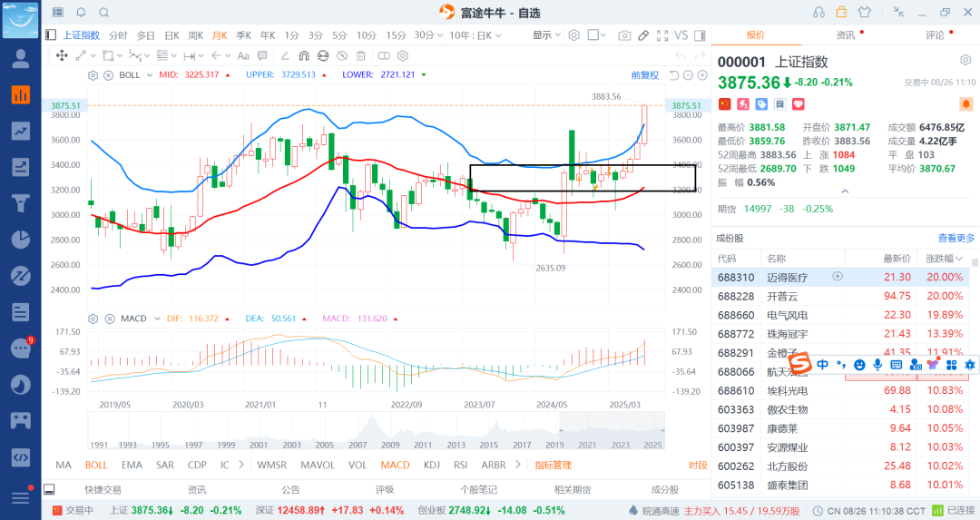Open the BOLL indicator name dropdown
The image size is (980, 520).
(150, 75)
